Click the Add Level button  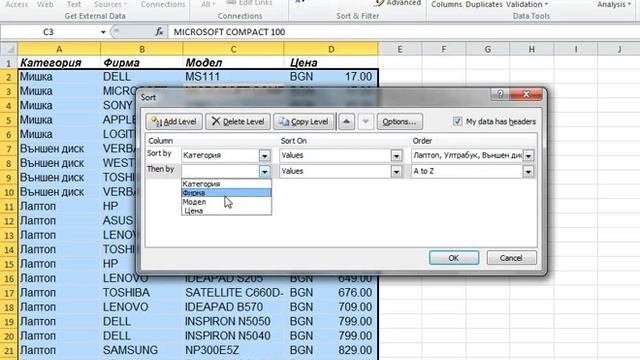click(174, 122)
